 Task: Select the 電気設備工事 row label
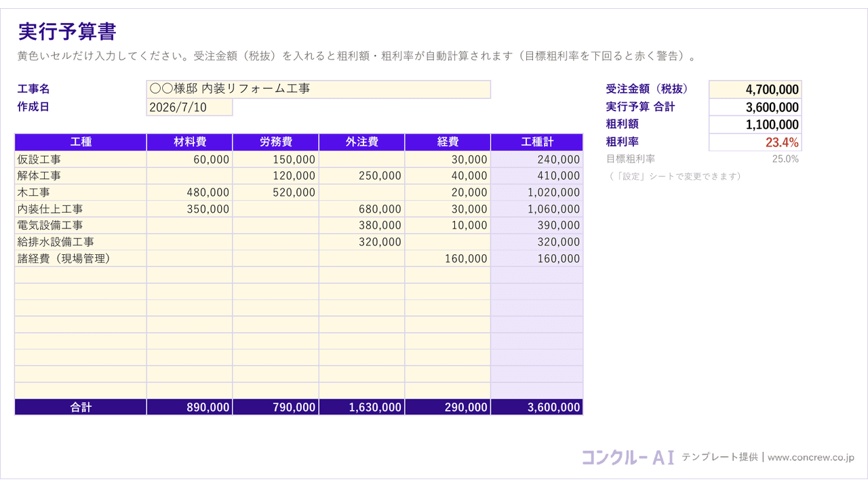coord(81,225)
